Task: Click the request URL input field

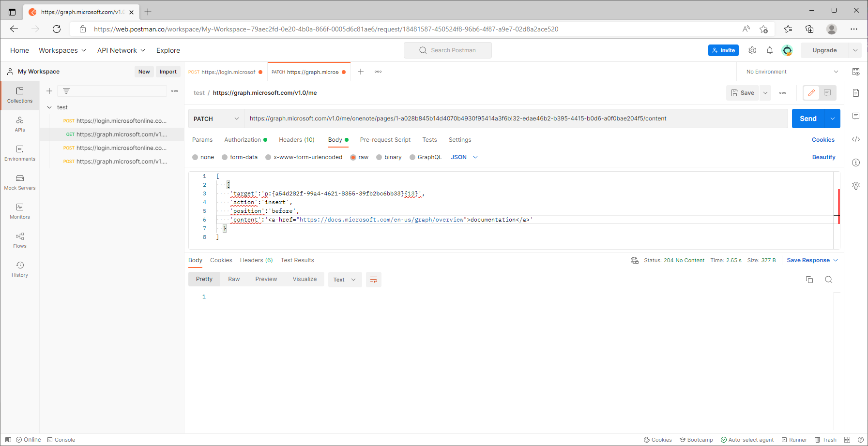Action: pos(516,119)
